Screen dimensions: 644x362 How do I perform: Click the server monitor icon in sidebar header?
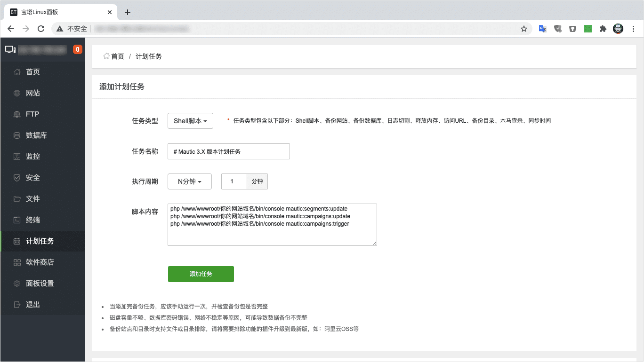(x=10, y=49)
